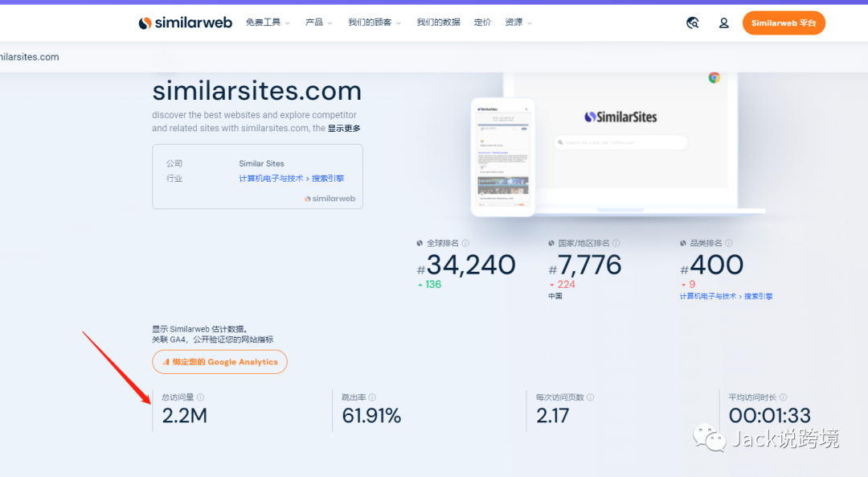Show info tooltip for 跳出率
The width and height of the screenshot is (868, 477).
tap(372, 397)
